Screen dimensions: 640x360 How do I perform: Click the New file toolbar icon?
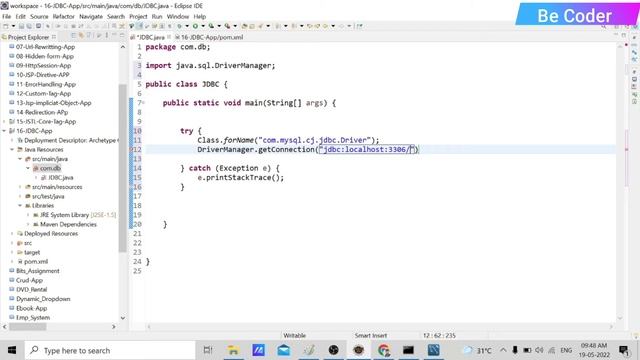coord(6,26)
